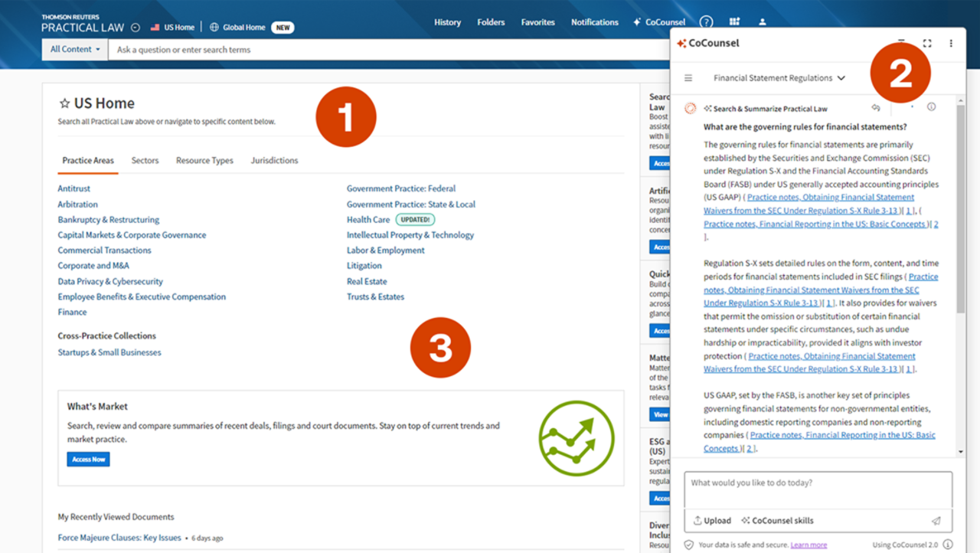Open Capital Markets & Corporate Governance

coord(132,235)
